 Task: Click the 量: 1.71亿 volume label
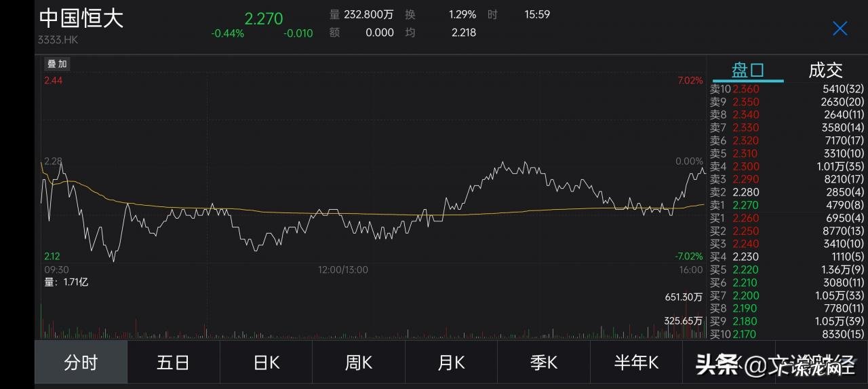[x=66, y=282]
